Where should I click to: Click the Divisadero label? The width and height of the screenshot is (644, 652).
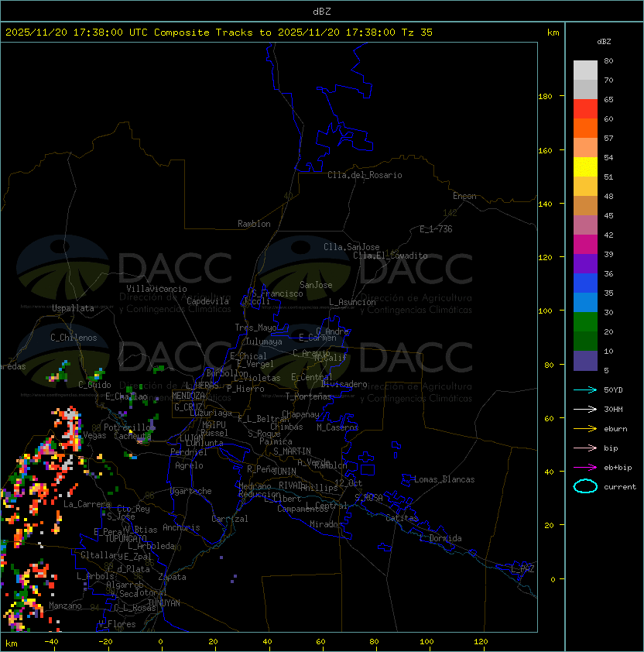(x=344, y=384)
